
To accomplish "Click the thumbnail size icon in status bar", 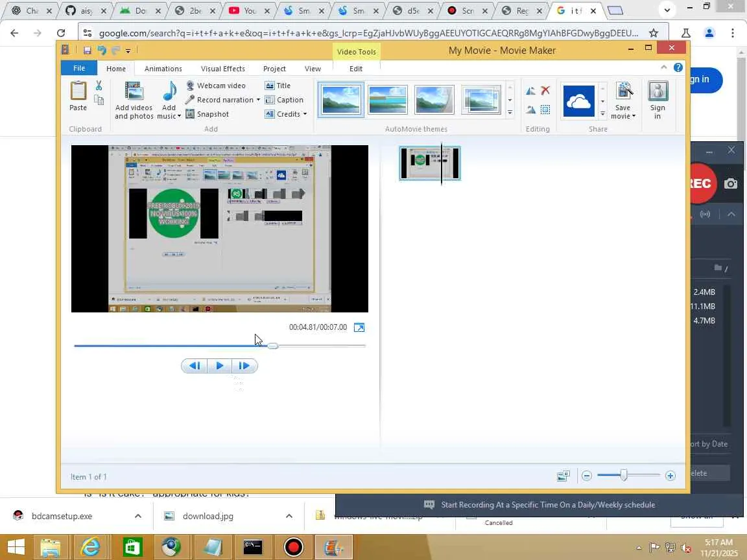I will [x=563, y=476].
